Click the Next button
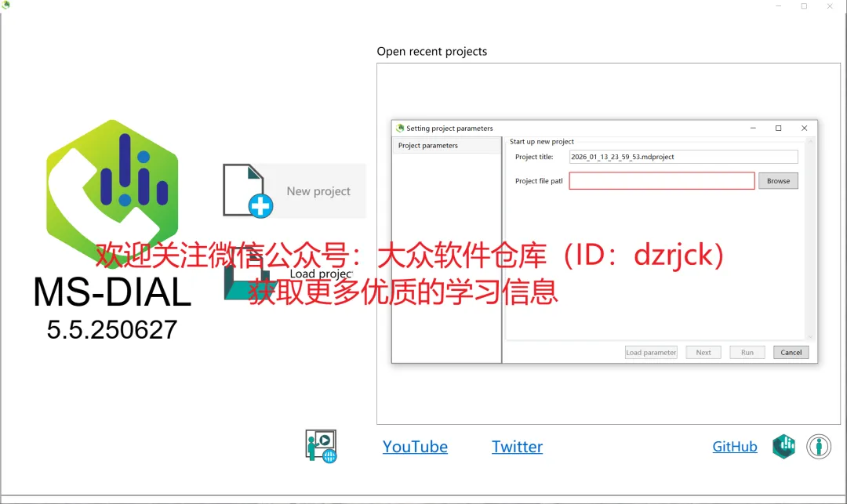The width and height of the screenshot is (847, 504). tap(703, 353)
